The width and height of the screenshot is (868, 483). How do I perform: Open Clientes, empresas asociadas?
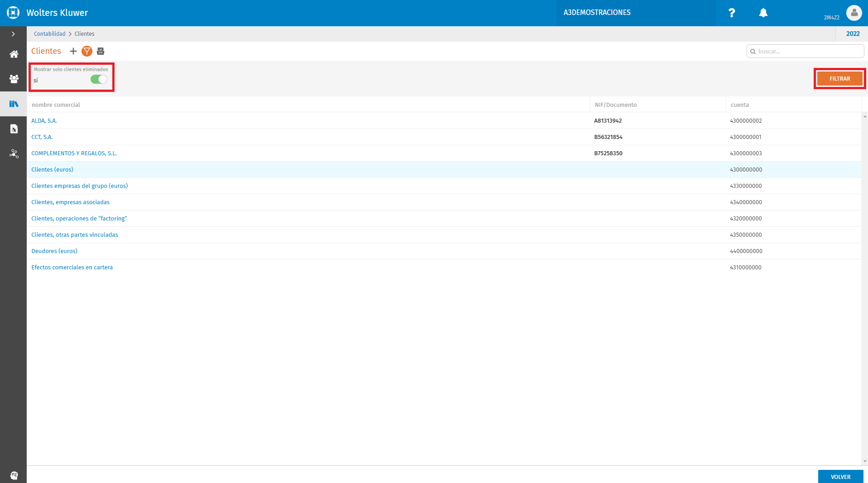tap(71, 202)
